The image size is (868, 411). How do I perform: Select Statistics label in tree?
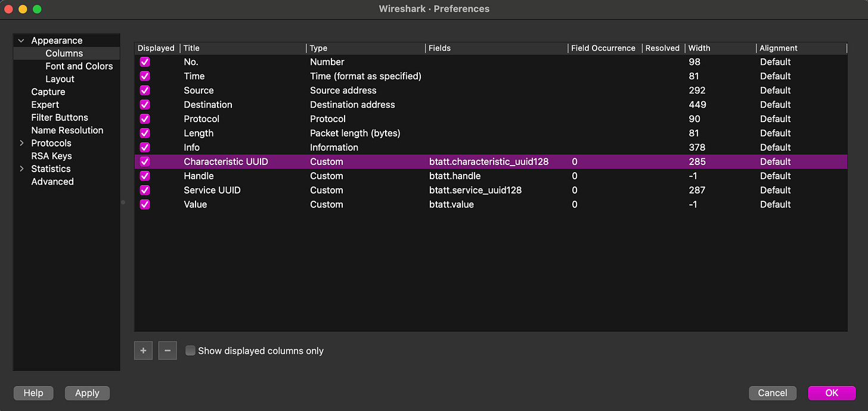coord(51,169)
